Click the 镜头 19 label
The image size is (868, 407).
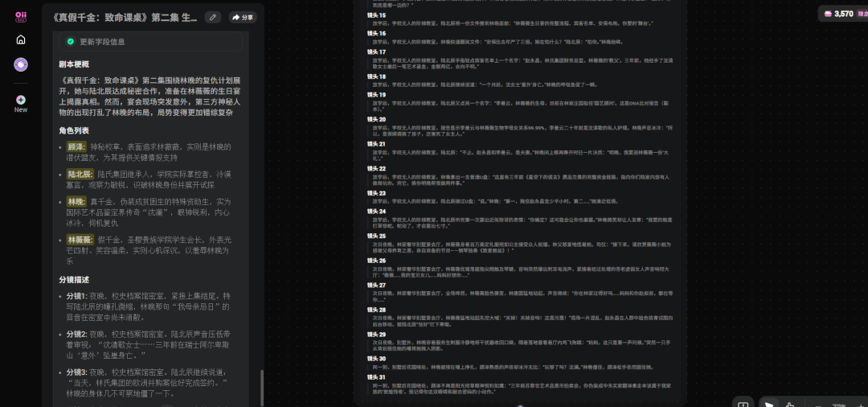[376, 95]
